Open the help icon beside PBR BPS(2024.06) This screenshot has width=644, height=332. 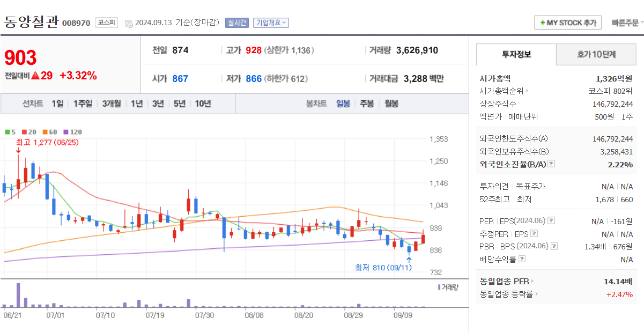tap(554, 246)
